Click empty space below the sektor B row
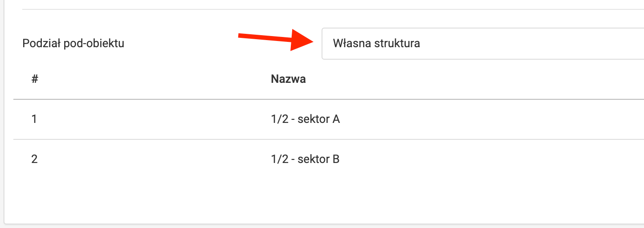 [312, 196]
